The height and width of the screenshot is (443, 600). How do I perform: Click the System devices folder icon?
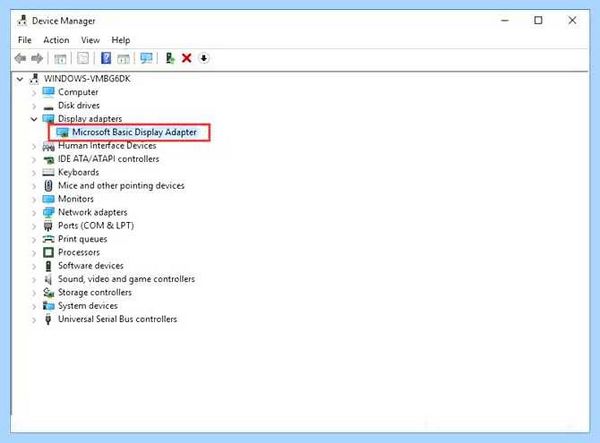click(49, 306)
